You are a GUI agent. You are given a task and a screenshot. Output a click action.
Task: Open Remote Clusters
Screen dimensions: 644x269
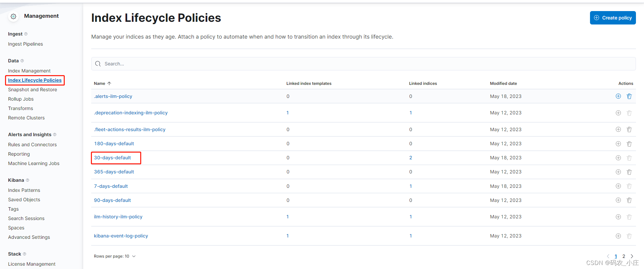pyautogui.click(x=26, y=118)
